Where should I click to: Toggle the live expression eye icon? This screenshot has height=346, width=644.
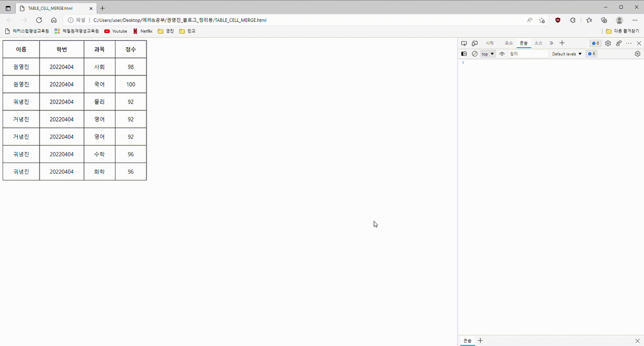click(502, 54)
